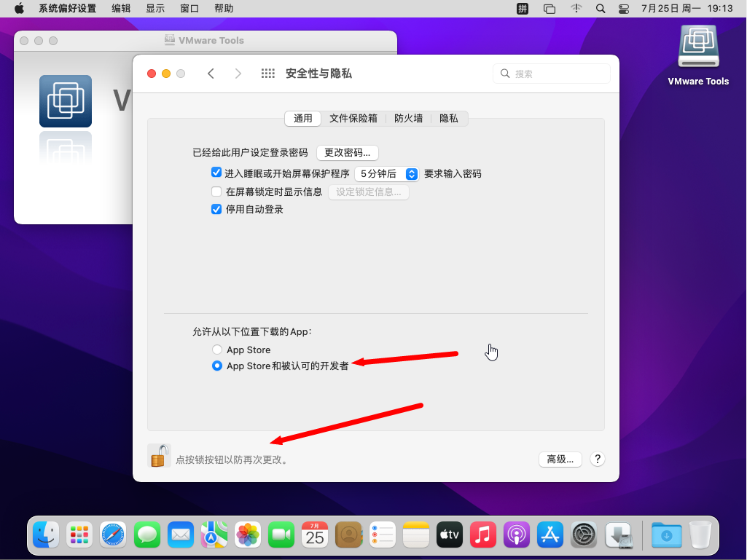This screenshot has height=560, width=747.
Task: Open VMware Tools installer in the Dock
Action: [x=619, y=535]
